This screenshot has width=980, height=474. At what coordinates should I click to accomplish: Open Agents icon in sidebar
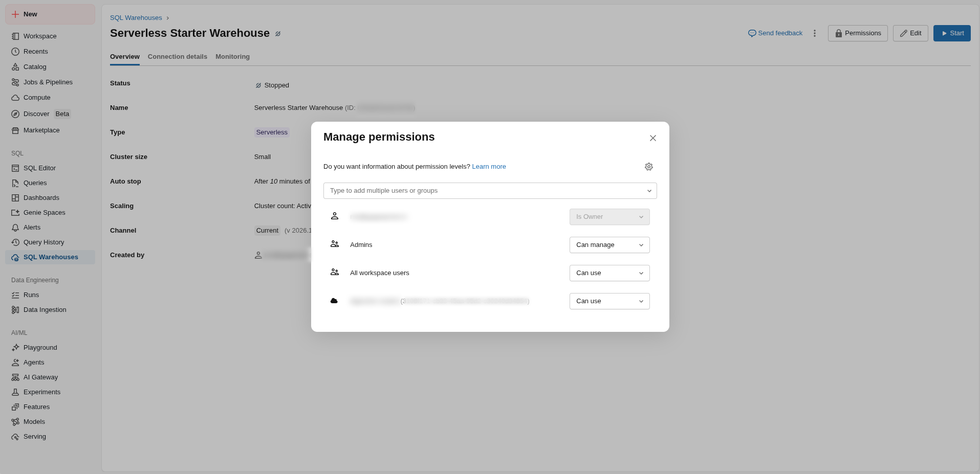(x=15, y=363)
